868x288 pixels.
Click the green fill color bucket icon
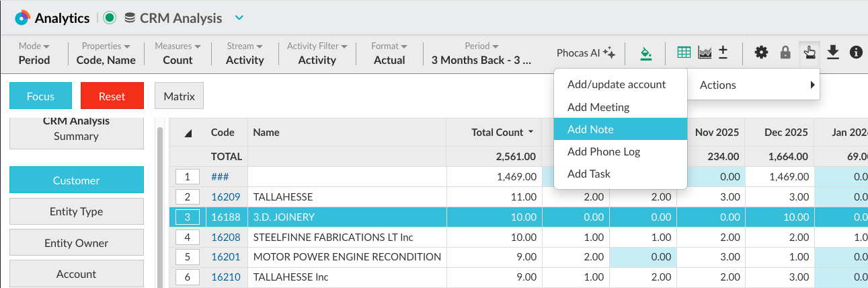[x=645, y=52]
